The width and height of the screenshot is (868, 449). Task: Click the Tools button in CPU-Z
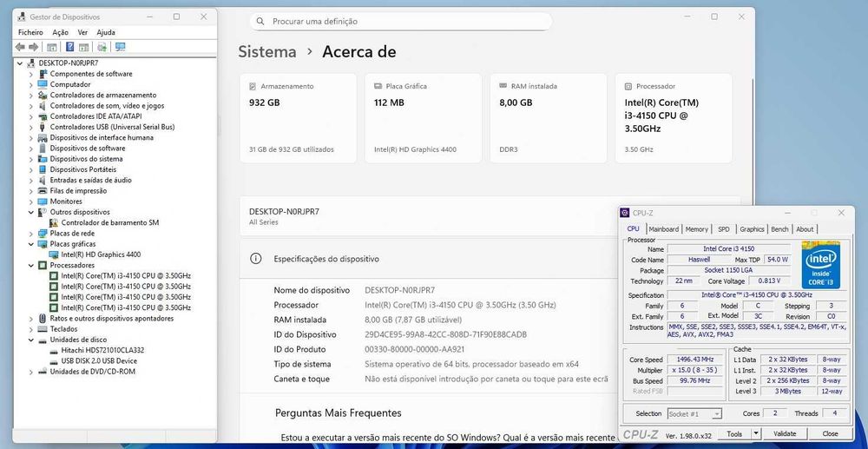click(x=734, y=433)
